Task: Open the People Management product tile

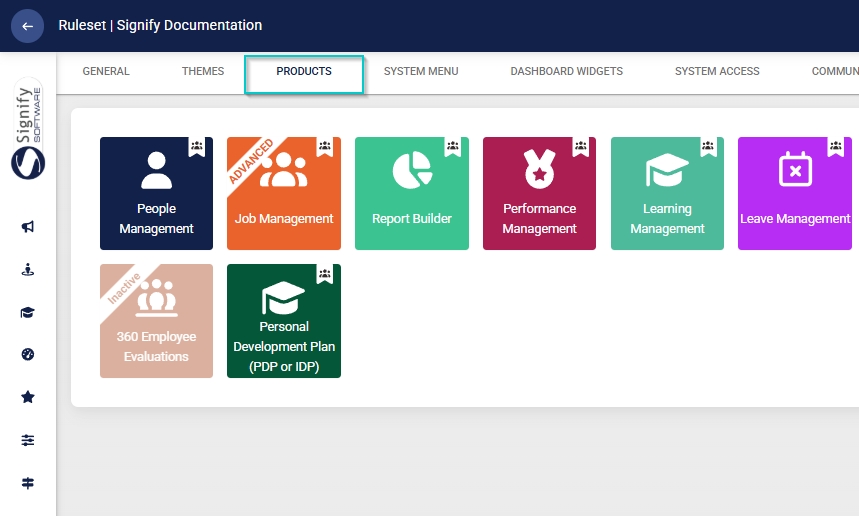Action: [x=156, y=193]
